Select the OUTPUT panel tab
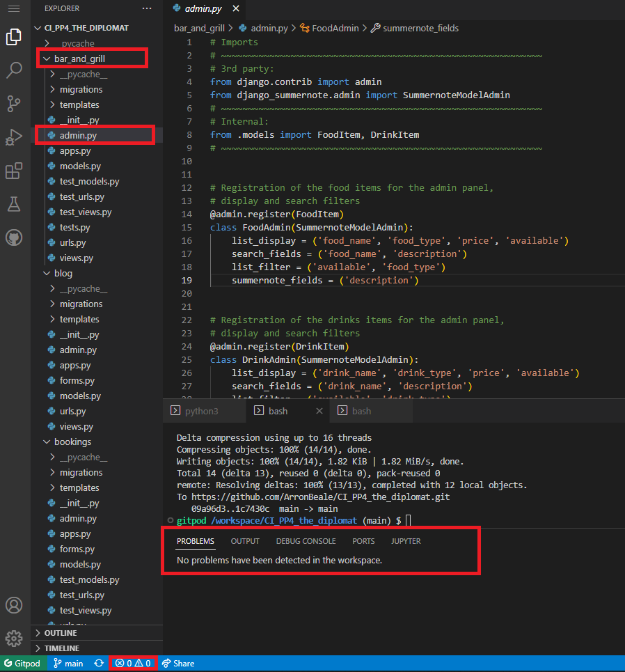 [245, 541]
